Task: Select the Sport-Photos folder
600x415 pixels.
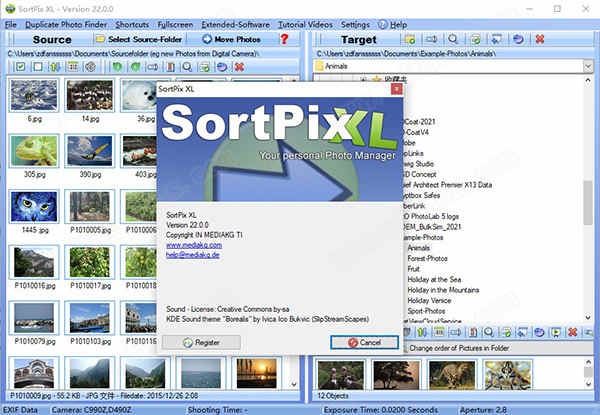Action: (x=426, y=311)
